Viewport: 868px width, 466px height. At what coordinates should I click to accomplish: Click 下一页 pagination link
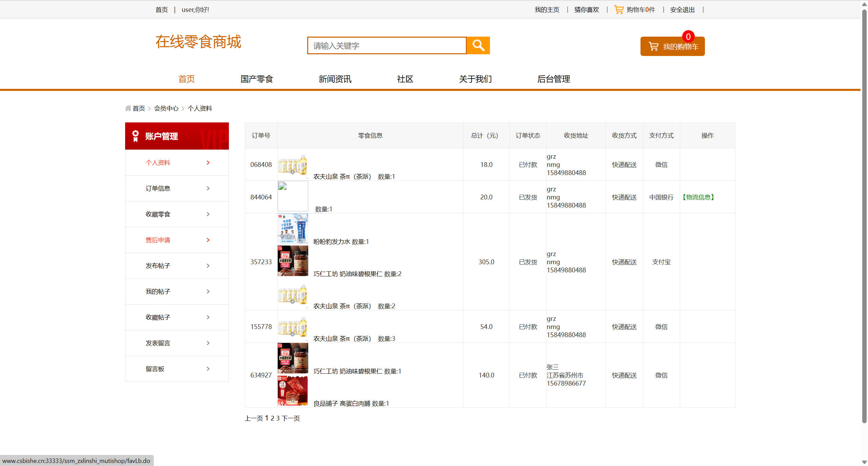pos(291,418)
